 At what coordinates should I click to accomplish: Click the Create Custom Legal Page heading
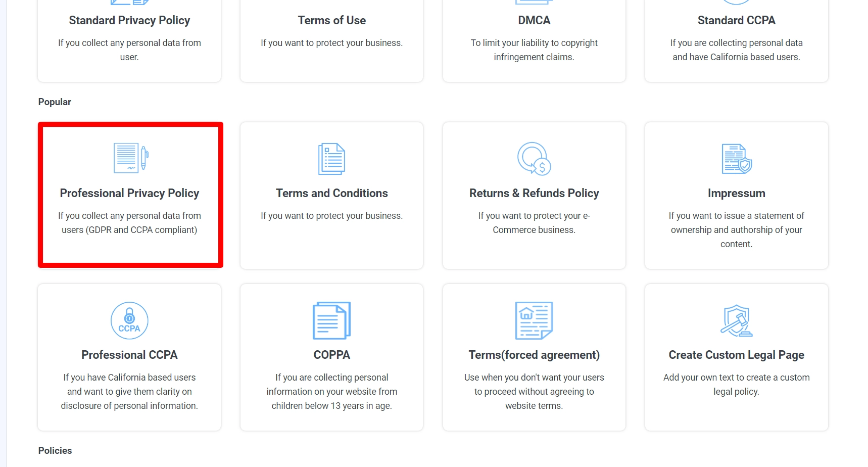click(x=736, y=355)
